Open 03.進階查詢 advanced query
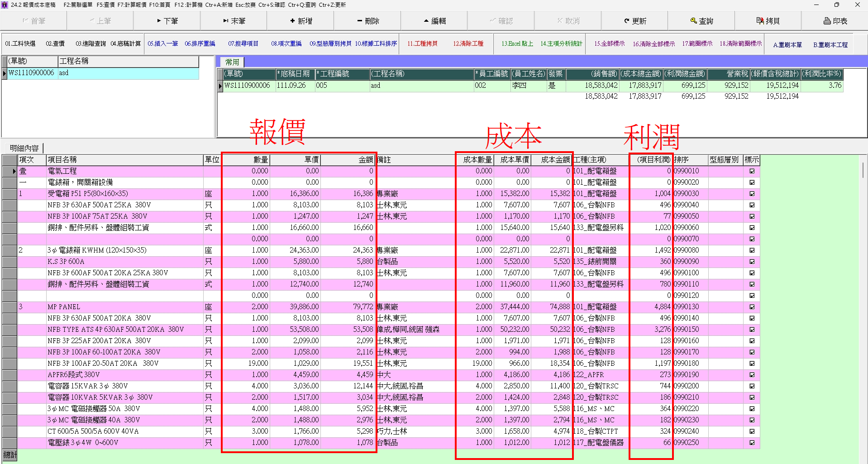The width and height of the screenshot is (868, 464). pyautogui.click(x=91, y=43)
